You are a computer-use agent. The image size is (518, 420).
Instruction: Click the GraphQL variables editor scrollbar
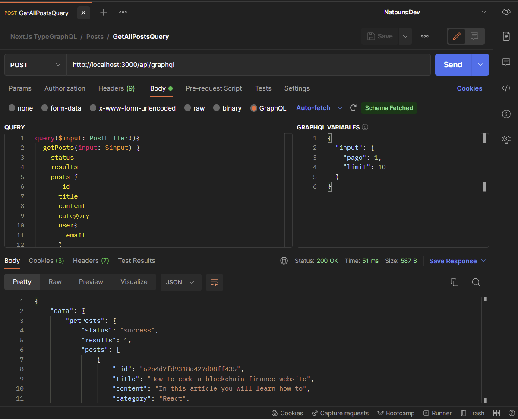485,190
